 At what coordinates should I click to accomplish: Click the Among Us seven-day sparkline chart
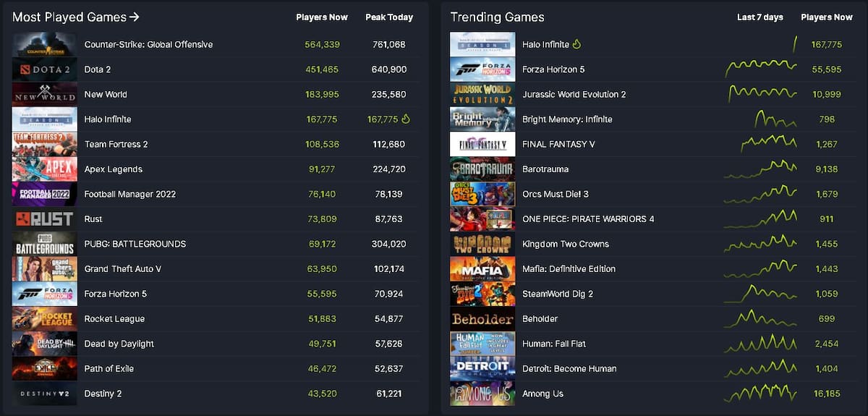760,393
